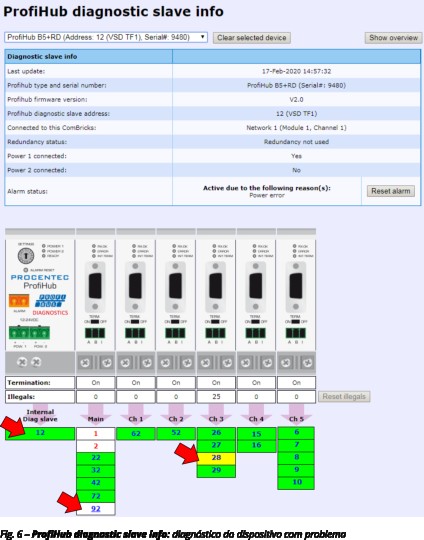Click the Ch 2 DB9 connector

(175, 286)
